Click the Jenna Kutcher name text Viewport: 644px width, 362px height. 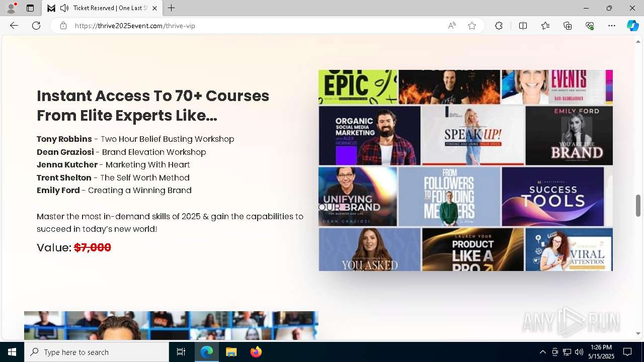pyautogui.click(x=67, y=164)
